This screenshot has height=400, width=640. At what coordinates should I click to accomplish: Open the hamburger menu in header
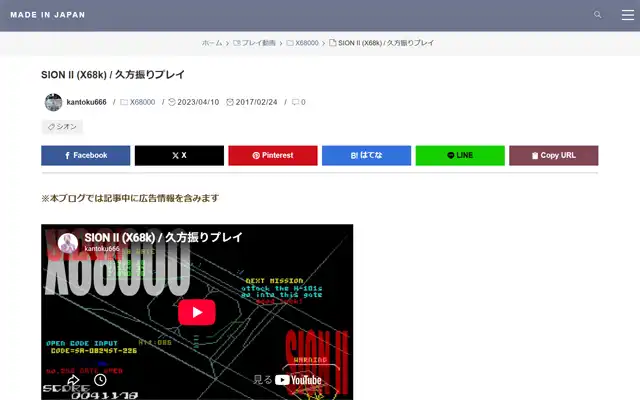(627, 15)
